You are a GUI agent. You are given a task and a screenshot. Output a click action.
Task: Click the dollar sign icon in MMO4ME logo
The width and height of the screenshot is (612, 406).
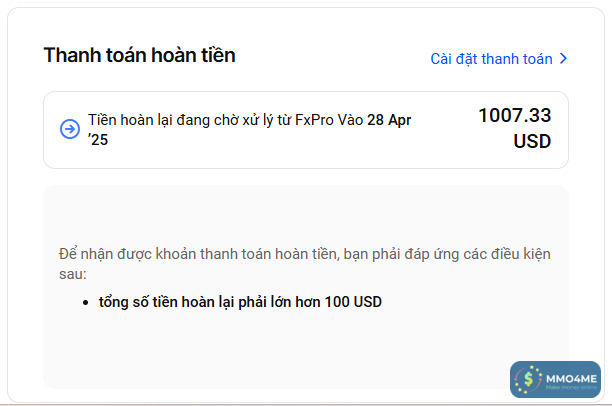click(x=527, y=380)
